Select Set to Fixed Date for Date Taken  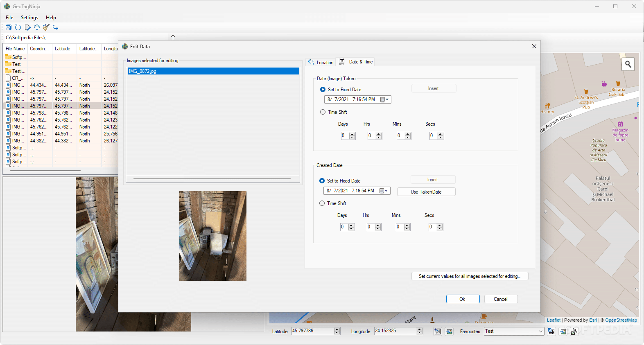click(323, 90)
